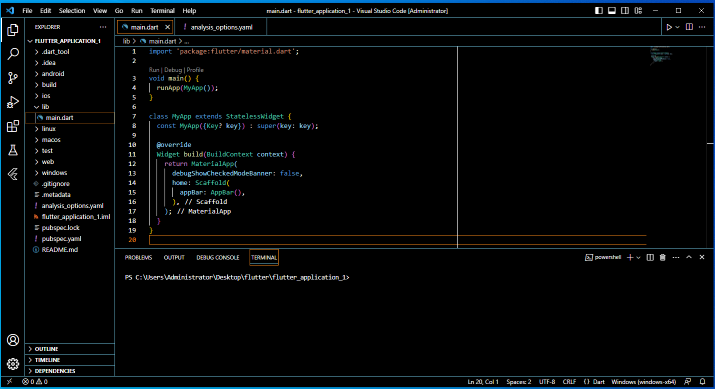Click the Profile code lens link
Screen dimensions: 715x389
pos(195,70)
